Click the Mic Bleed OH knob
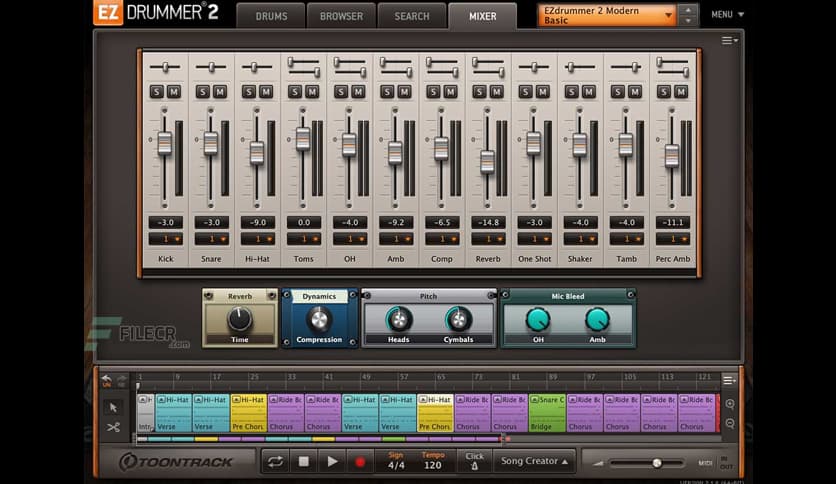Viewport: 836px width, 484px height. (538, 320)
